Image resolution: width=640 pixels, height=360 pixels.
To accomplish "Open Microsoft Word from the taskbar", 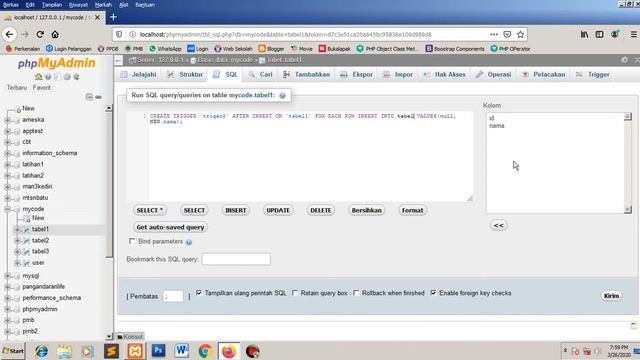I will [x=182, y=351].
